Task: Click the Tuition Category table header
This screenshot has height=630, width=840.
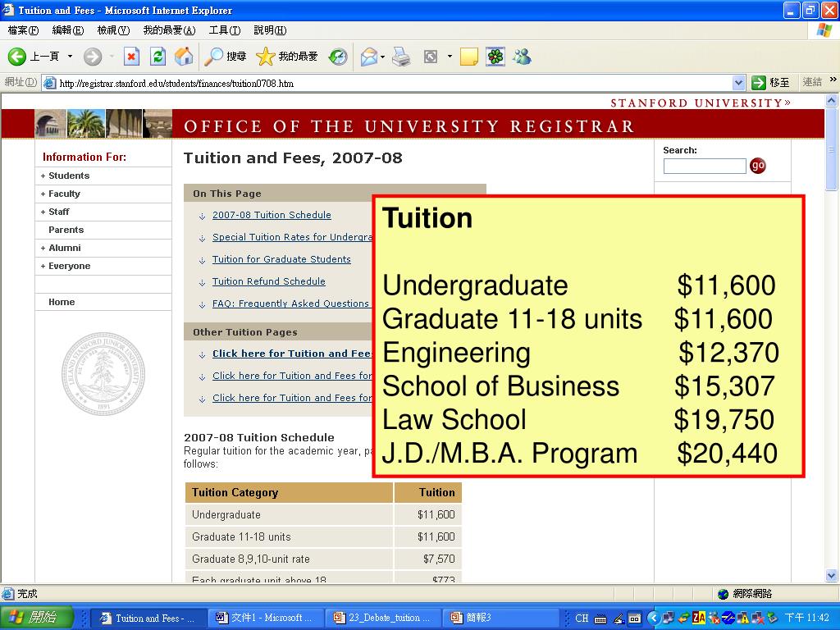Action: pos(289,493)
